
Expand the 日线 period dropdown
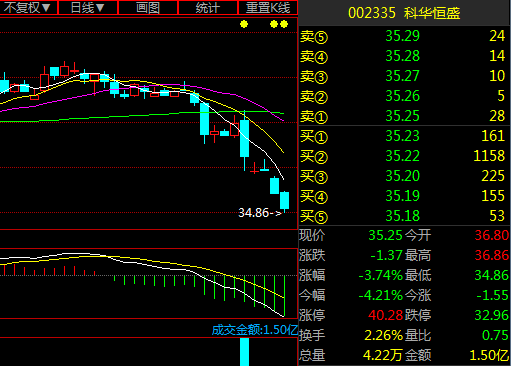[x=88, y=7]
